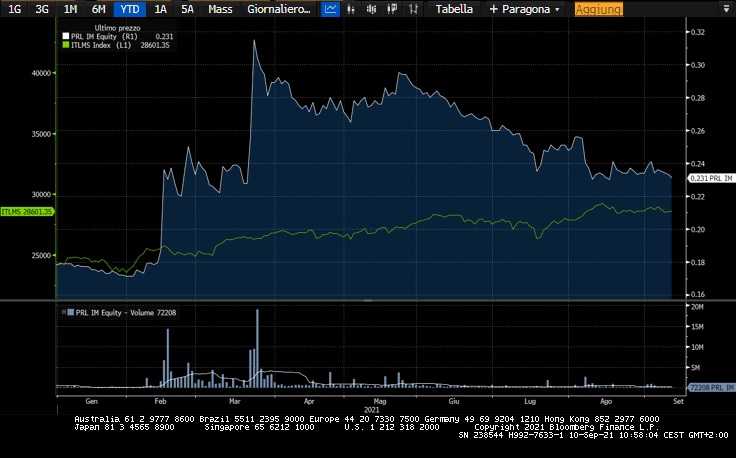This screenshot has height=458, width=737.
Task: Select the PRL IM Equity (R1) legend entry
Action: (104, 36)
